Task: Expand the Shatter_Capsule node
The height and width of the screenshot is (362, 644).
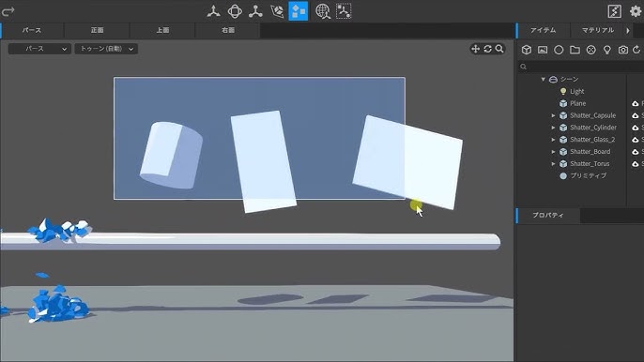Action: (553, 115)
